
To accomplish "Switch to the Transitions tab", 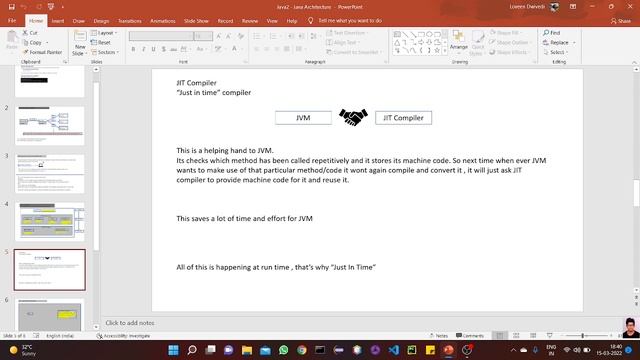I will click(130, 21).
